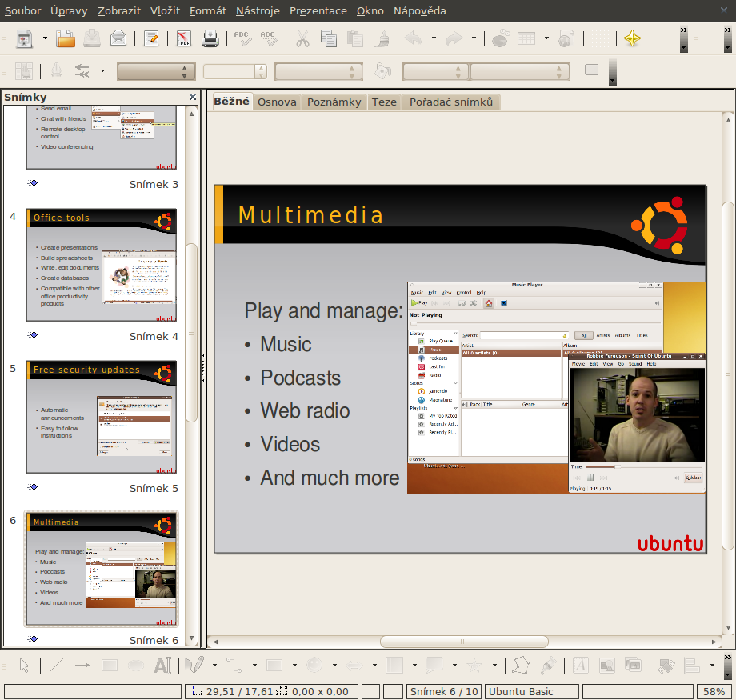Switch to the Pořadač snímků tab

pos(451,102)
